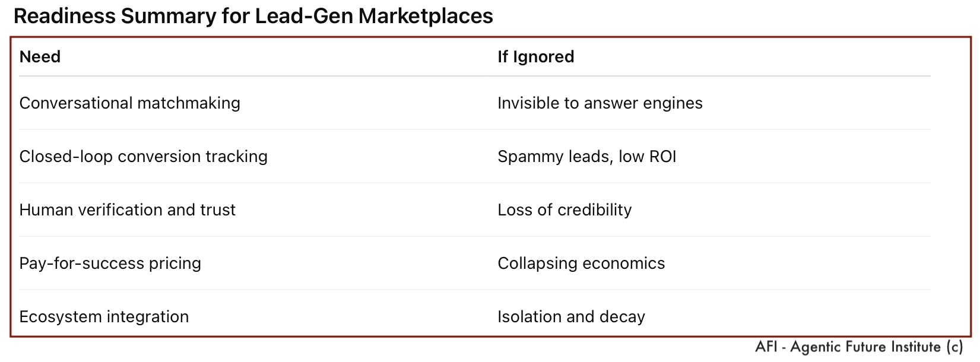Click the (c) copyright mark in footer
This screenshot has height=362, width=980.
954,347
